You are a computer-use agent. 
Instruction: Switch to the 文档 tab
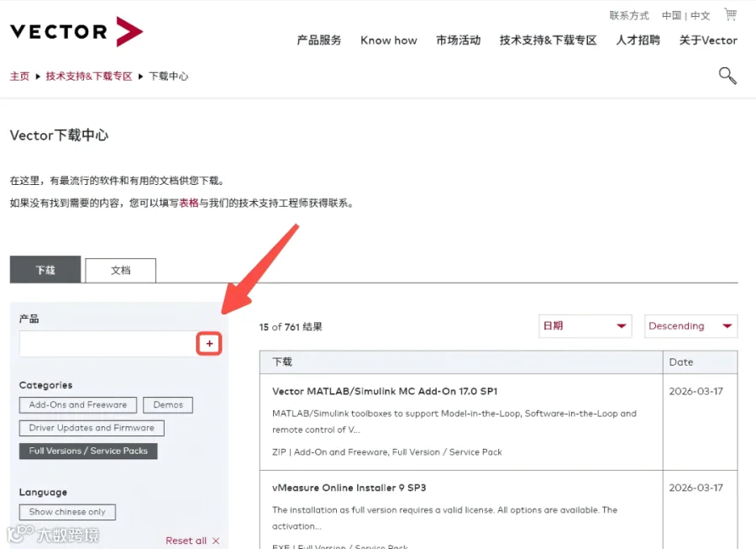(x=120, y=270)
